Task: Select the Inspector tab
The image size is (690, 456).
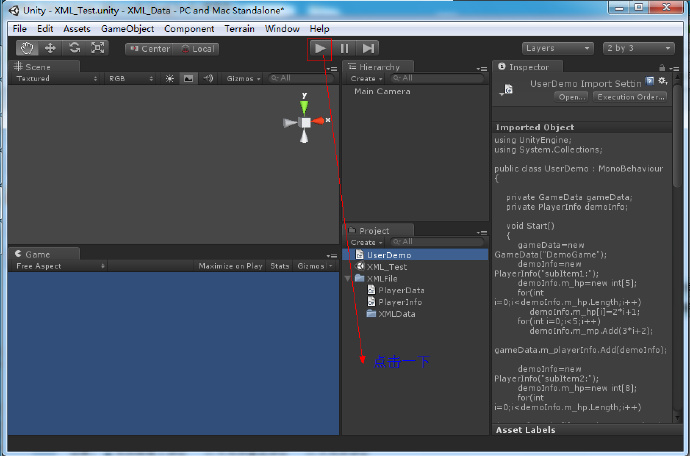Action: click(527, 67)
